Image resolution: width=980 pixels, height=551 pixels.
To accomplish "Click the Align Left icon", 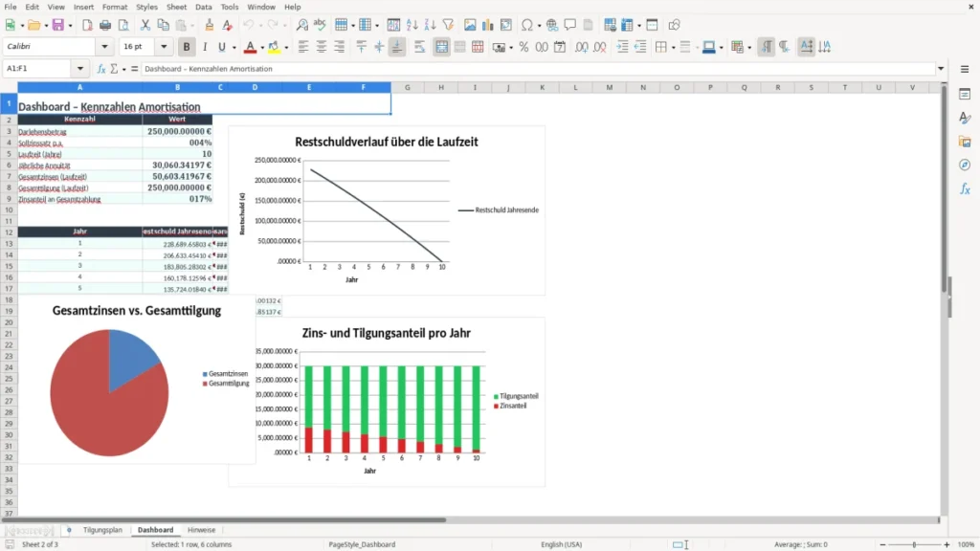I will 303,47.
